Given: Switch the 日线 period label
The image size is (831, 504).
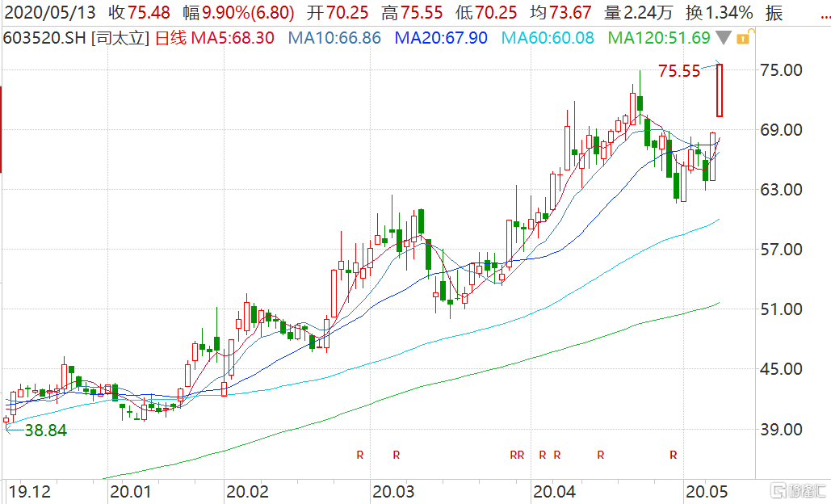Looking at the screenshot, I should tap(170, 38).
